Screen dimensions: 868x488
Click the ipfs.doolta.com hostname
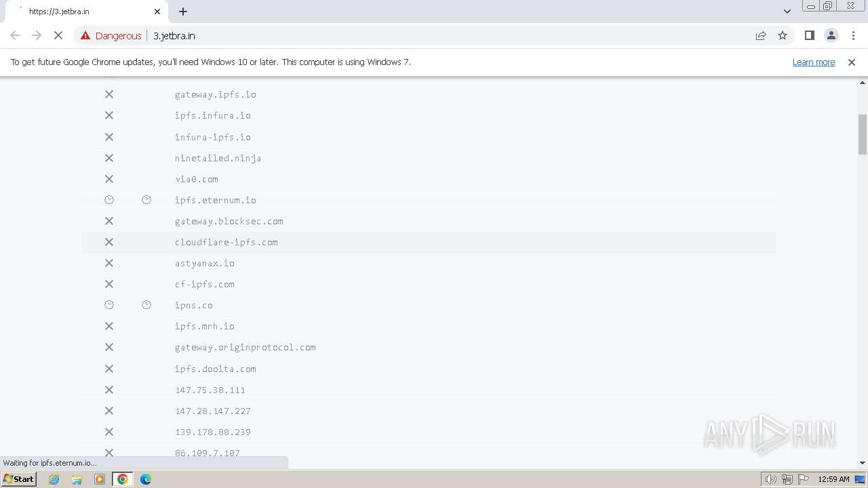pyautogui.click(x=216, y=369)
